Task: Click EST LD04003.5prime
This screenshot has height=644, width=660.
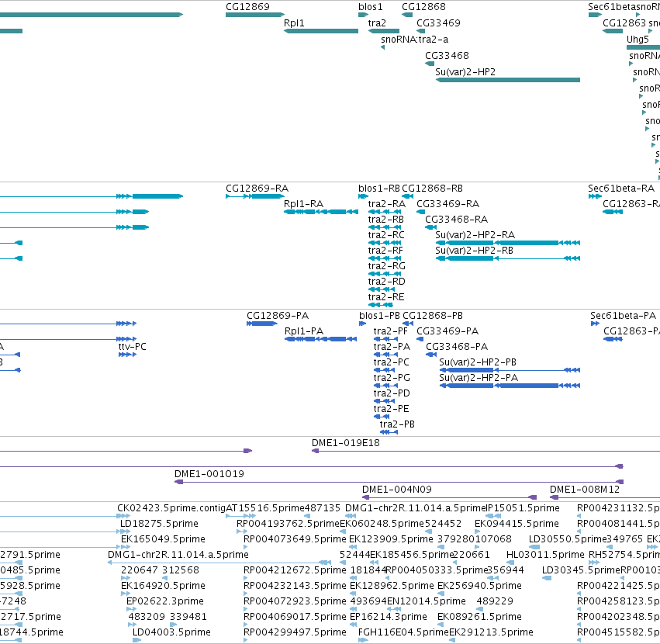Action: pos(171,632)
